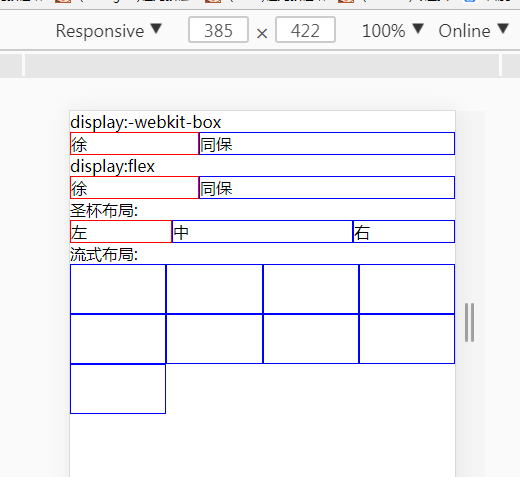The height and width of the screenshot is (477, 520).
Task: Click the viewport width field showing 385
Action: pyautogui.click(x=218, y=30)
